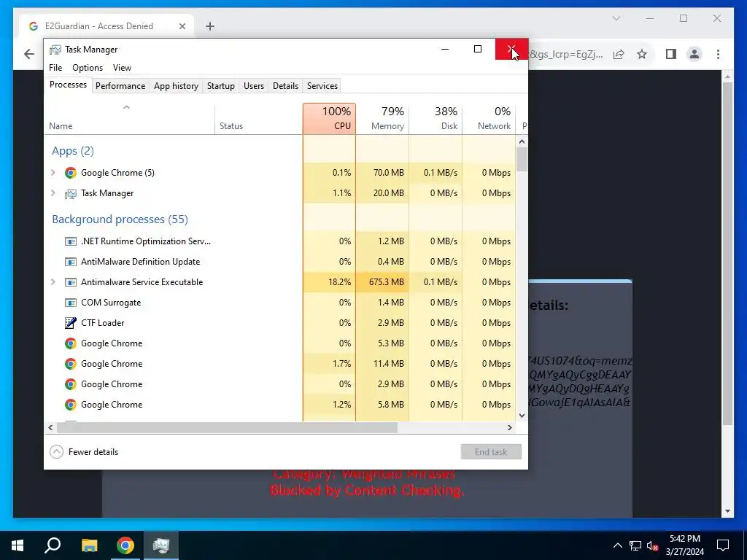Viewport: 747px width, 560px height.
Task: Click the CTF Loader pen icon
Action: [x=71, y=323]
